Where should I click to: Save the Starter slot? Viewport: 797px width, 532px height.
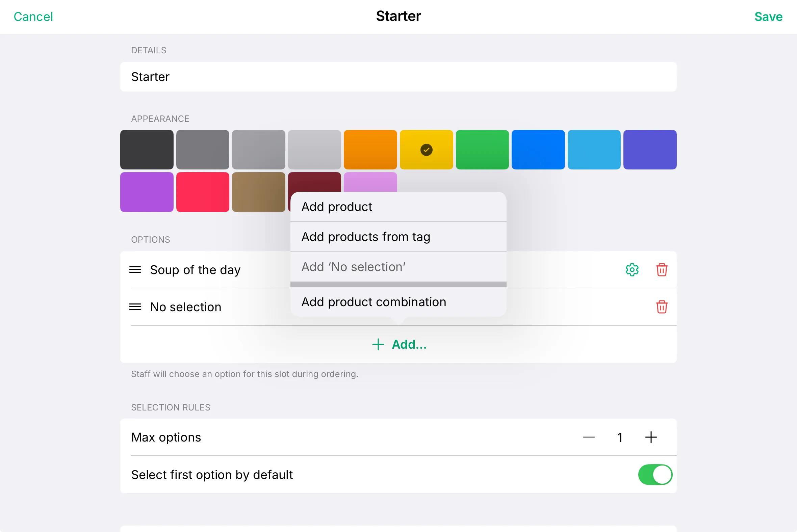coord(768,17)
